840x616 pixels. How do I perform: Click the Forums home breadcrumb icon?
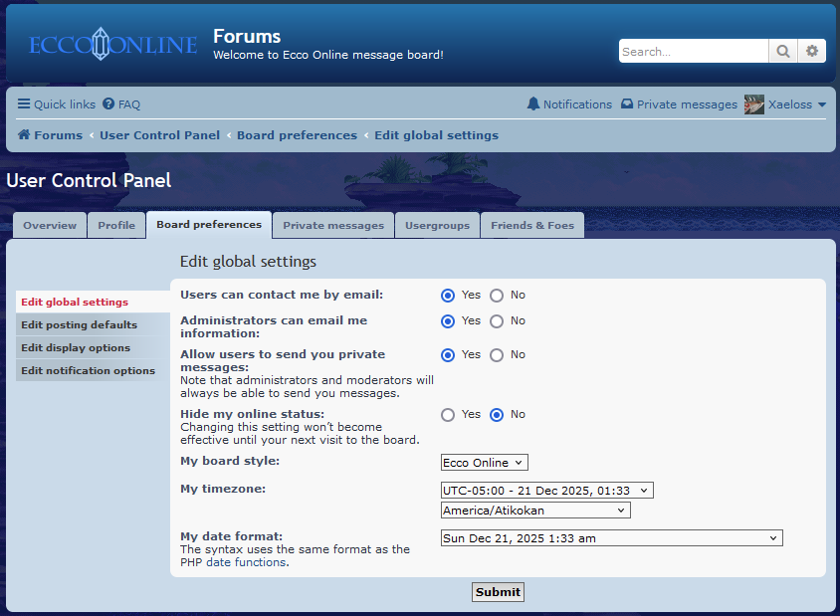coord(24,135)
